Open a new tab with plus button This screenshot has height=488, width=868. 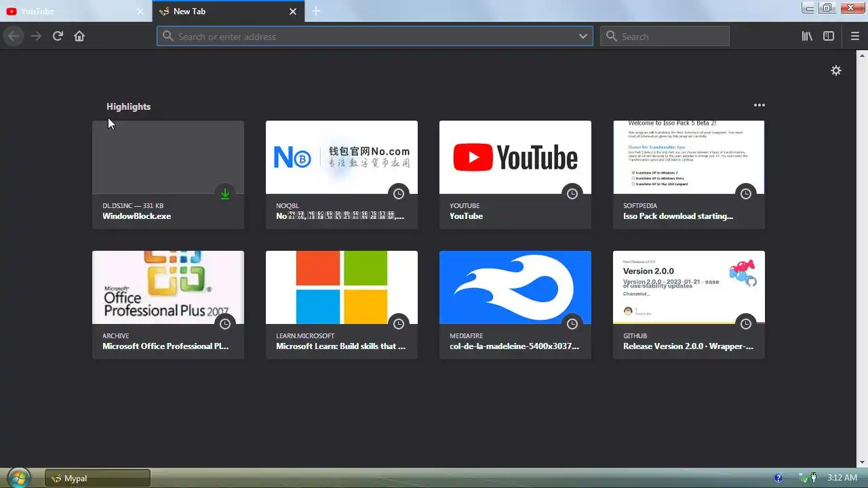pyautogui.click(x=316, y=11)
